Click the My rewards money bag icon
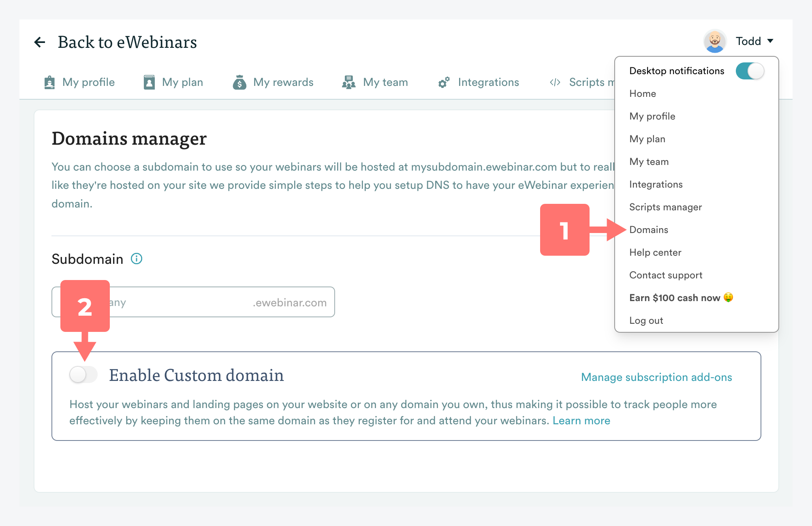 (x=239, y=82)
